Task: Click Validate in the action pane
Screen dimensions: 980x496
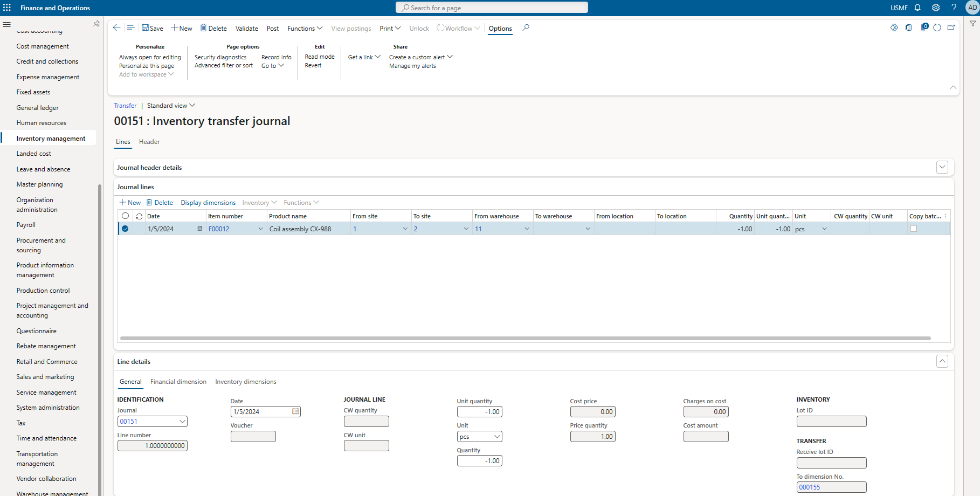Action: coord(246,28)
